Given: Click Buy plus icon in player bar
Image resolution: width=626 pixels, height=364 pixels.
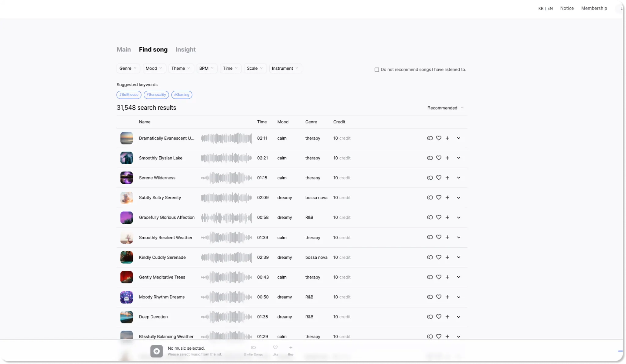Looking at the screenshot, I should [x=291, y=348].
